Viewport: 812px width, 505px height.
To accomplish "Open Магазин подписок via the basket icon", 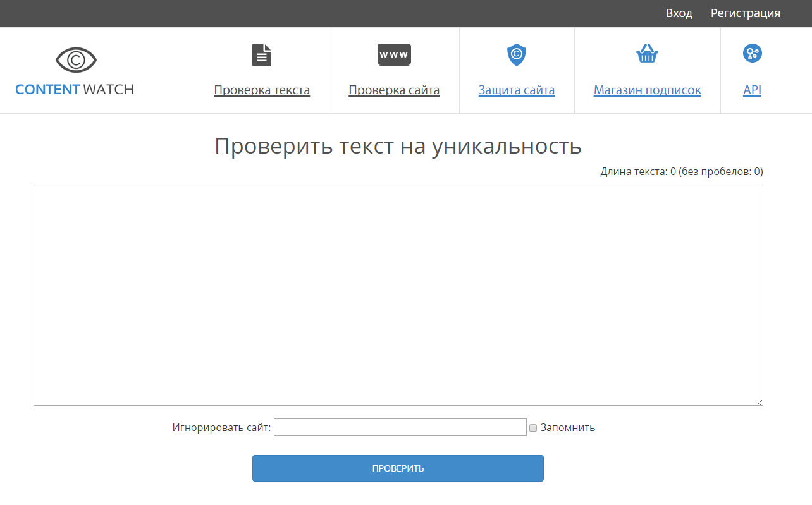I will click(647, 54).
